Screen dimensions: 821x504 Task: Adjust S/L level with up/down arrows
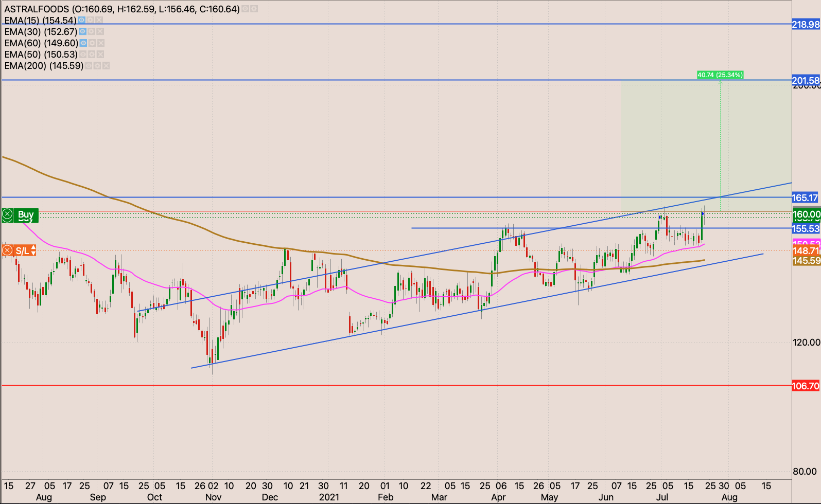(x=33, y=250)
